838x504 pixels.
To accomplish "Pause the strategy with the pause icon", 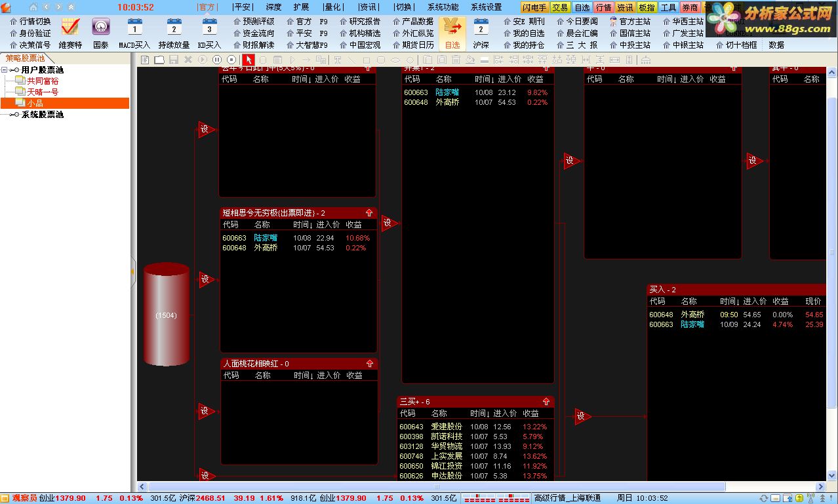I will 216,60.
